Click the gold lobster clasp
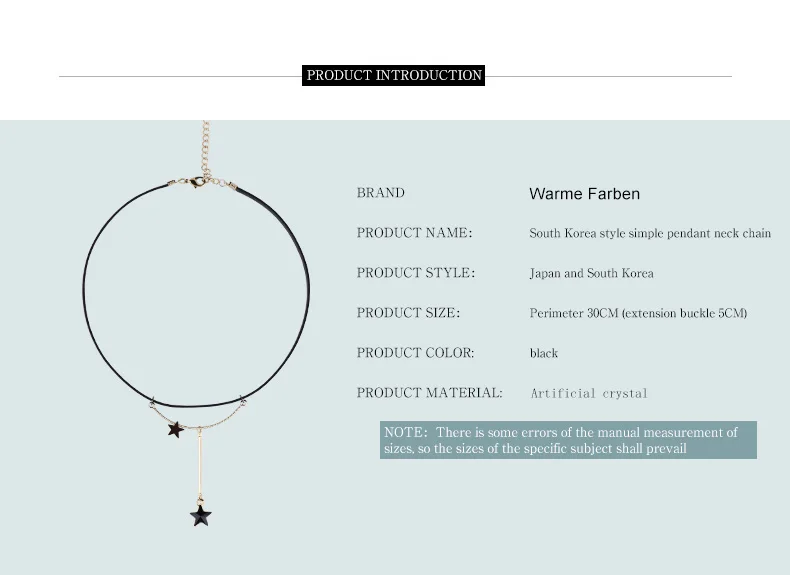 pos(197,182)
